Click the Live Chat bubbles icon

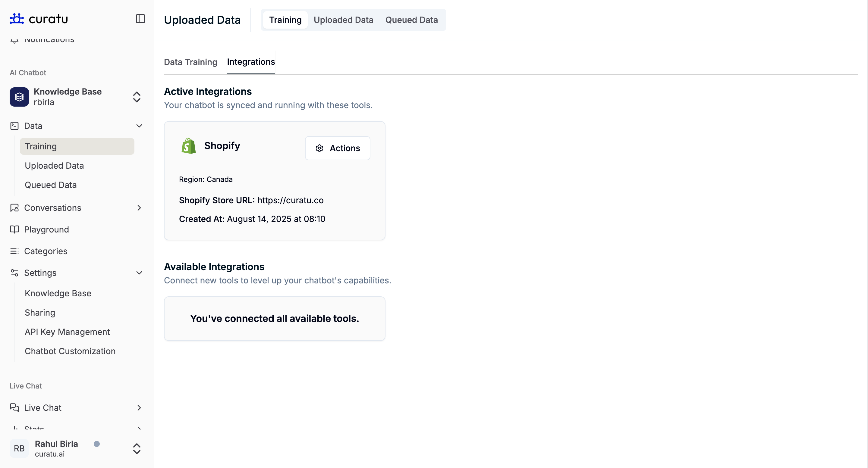click(x=14, y=408)
